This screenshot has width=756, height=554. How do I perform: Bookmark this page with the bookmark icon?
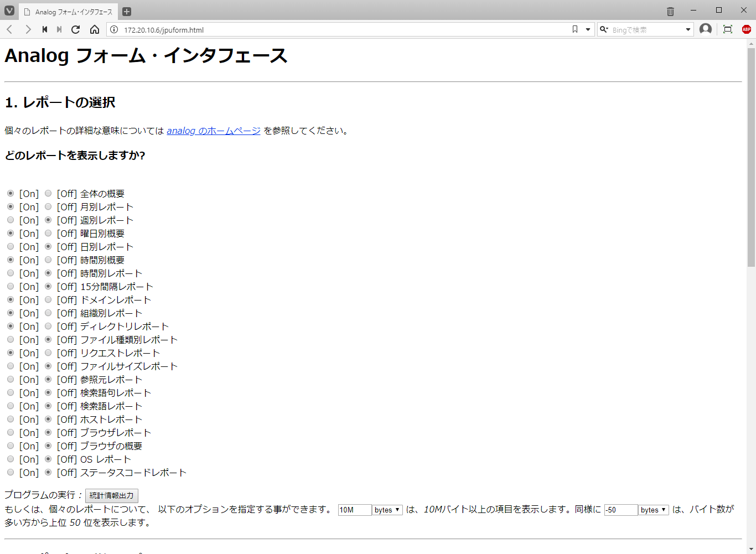[x=575, y=29]
